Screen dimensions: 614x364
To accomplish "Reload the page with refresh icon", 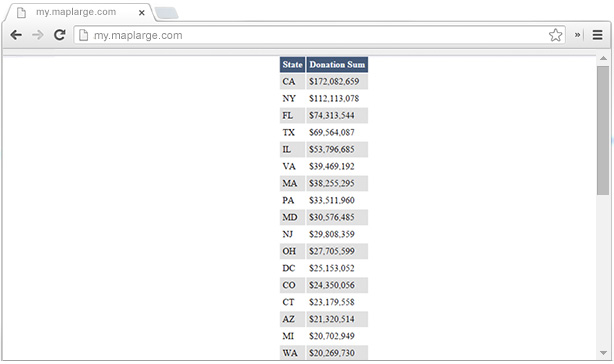I will [x=60, y=35].
